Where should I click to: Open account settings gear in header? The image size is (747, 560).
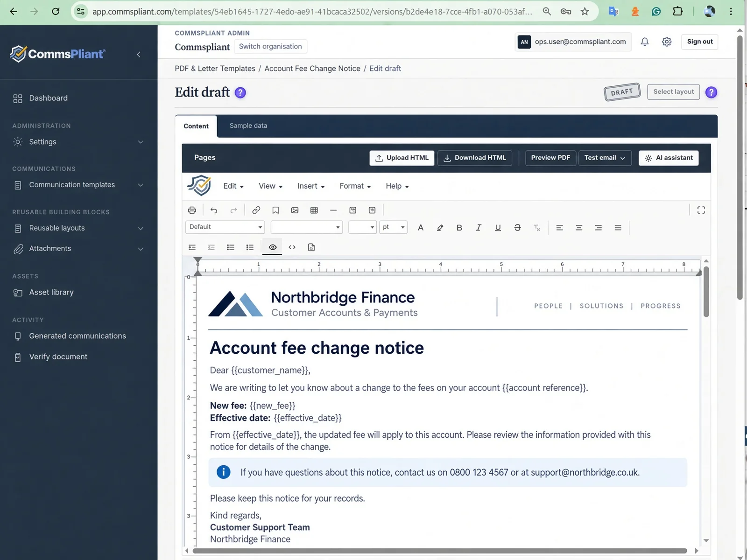[x=667, y=42]
